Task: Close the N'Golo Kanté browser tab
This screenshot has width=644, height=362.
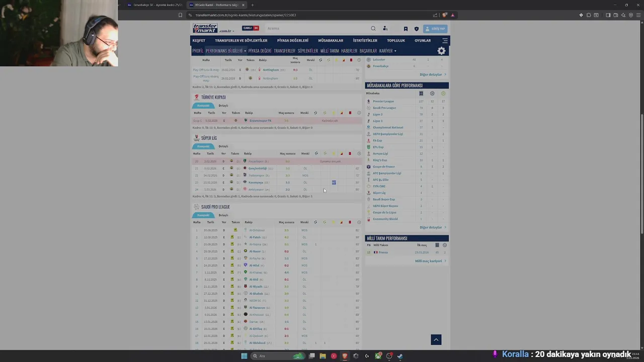Action: coord(243,5)
